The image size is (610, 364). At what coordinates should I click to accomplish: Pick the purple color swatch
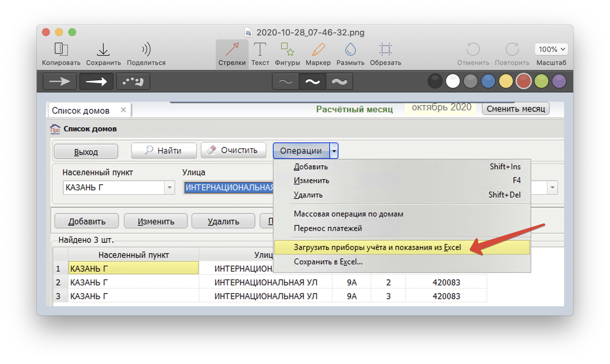point(559,81)
